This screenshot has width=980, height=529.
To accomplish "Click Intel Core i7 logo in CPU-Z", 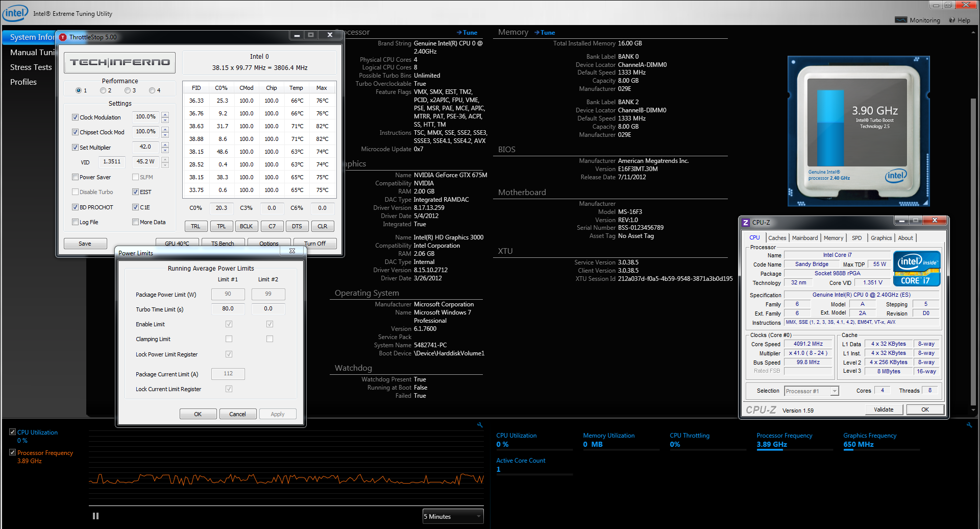I will click(x=917, y=269).
